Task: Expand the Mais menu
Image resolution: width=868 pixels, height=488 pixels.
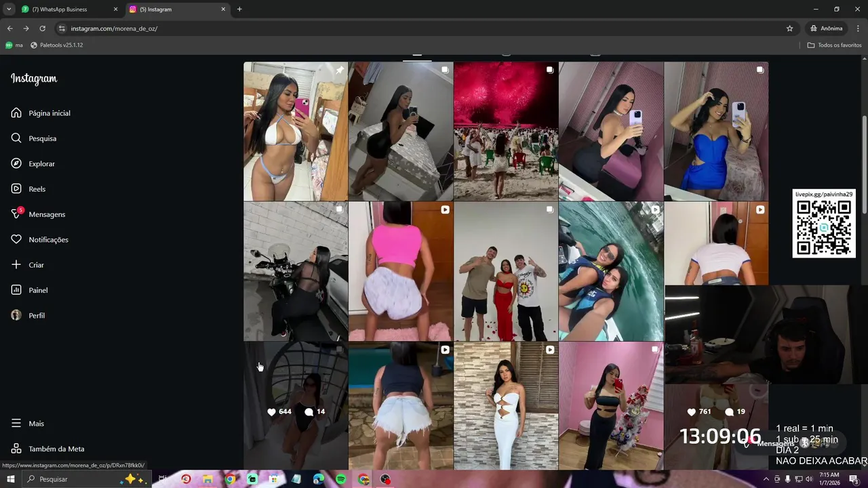Action: tap(28, 424)
